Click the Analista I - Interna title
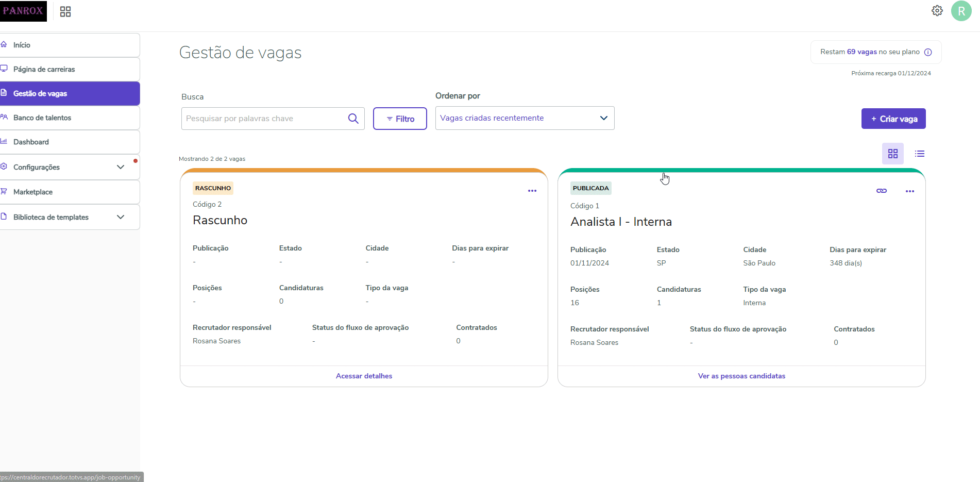 point(621,222)
